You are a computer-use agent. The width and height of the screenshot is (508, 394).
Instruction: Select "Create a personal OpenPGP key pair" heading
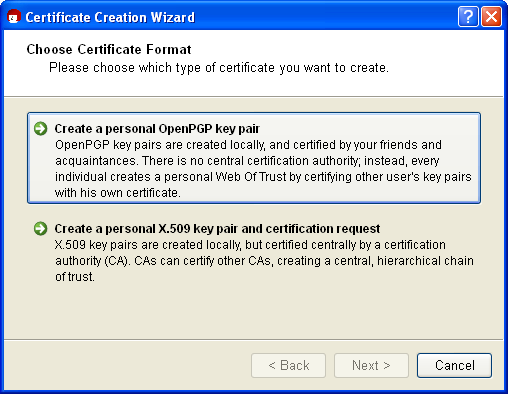coord(157,129)
